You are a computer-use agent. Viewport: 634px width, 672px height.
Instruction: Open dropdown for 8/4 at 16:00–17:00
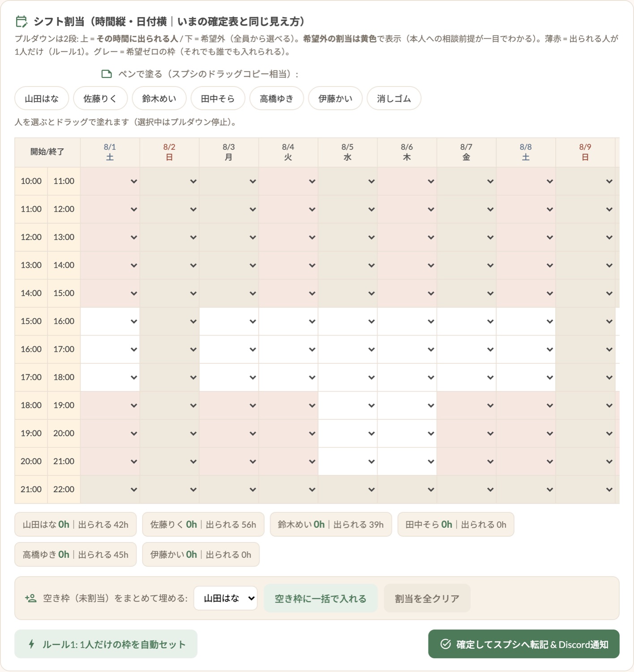[x=288, y=349]
